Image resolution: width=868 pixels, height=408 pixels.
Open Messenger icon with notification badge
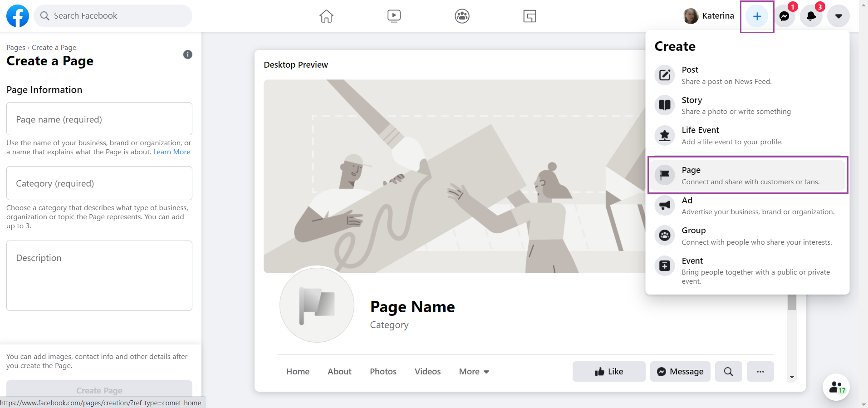pyautogui.click(x=784, y=16)
